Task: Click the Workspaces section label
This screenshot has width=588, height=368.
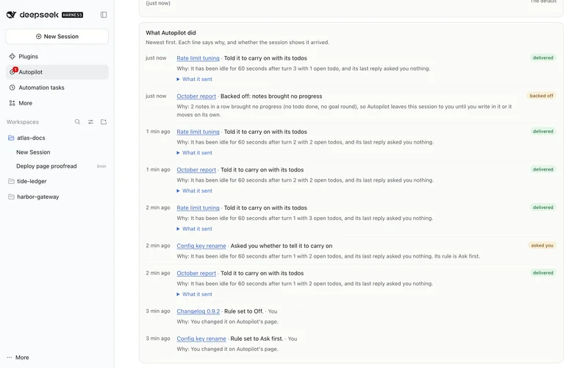Action: tap(23, 121)
